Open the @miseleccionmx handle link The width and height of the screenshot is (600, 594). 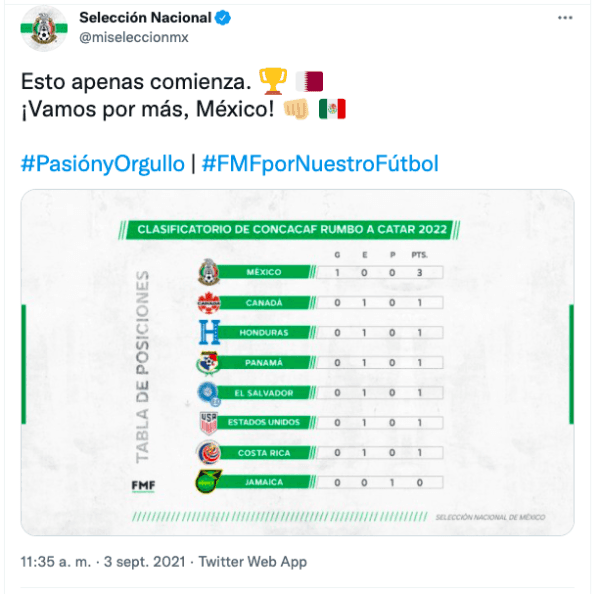pyautogui.click(x=134, y=38)
